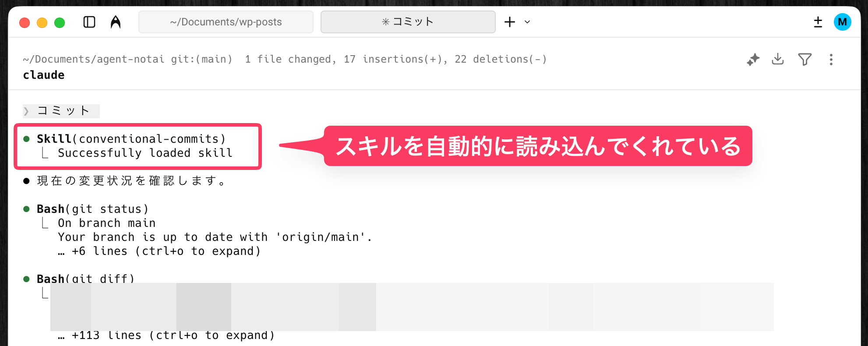Click the Warp agent logo icon

pos(116,22)
